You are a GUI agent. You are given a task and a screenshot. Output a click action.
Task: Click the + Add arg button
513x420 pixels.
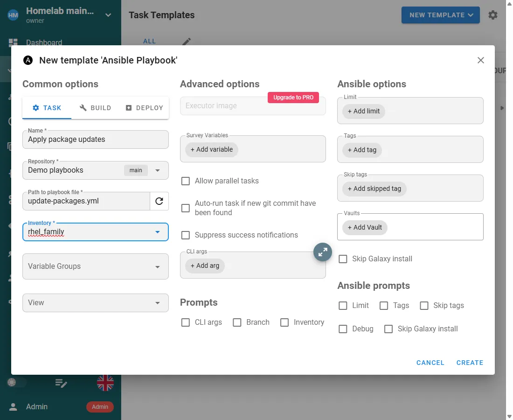click(205, 266)
